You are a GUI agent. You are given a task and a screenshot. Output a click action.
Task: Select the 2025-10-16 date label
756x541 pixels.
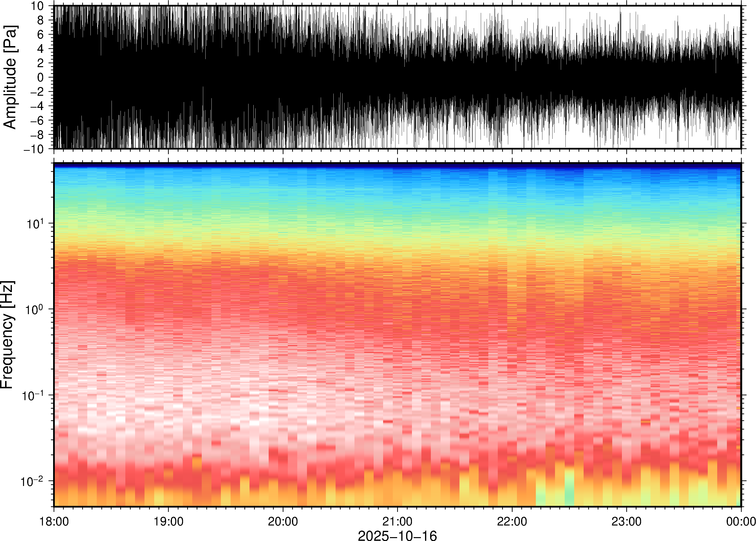point(397,535)
